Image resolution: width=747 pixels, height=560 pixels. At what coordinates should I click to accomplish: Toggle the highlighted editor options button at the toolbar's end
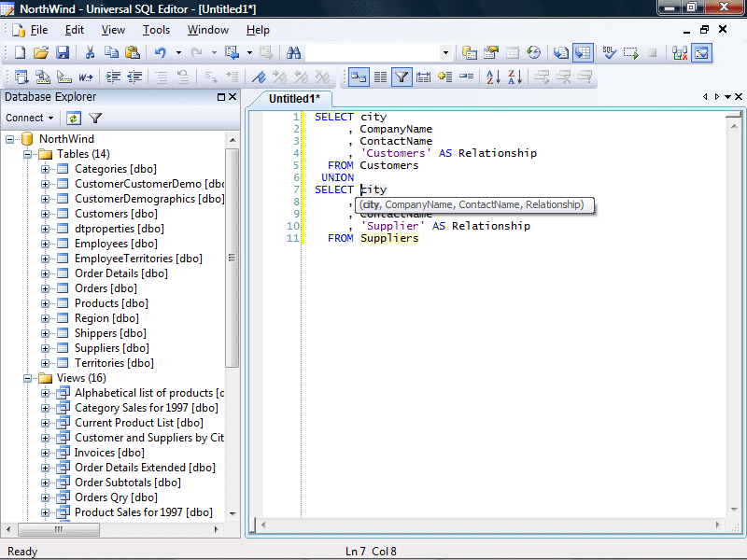pyautogui.click(x=702, y=53)
